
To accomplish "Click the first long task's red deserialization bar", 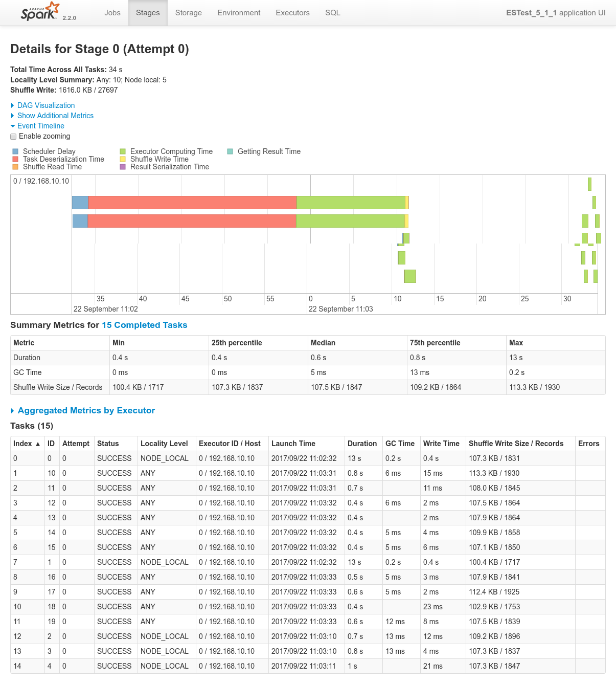I will coord(193,203).
